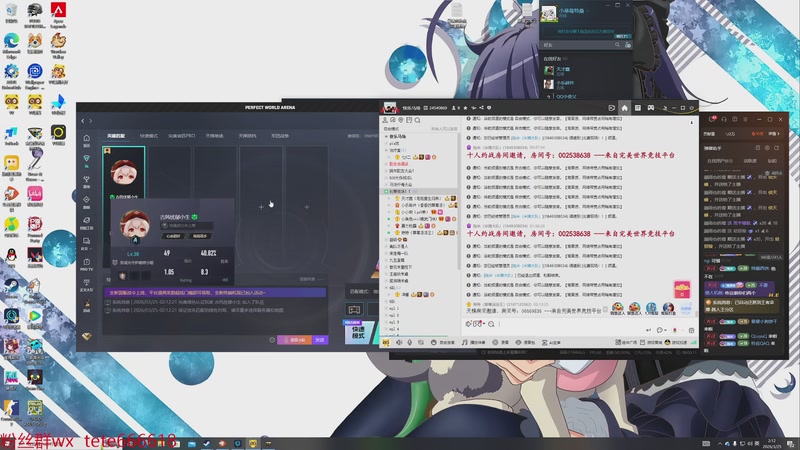800x450 pixels.
Task: Click the purple send button in the arena chat
Action: (x=320, y=340)
